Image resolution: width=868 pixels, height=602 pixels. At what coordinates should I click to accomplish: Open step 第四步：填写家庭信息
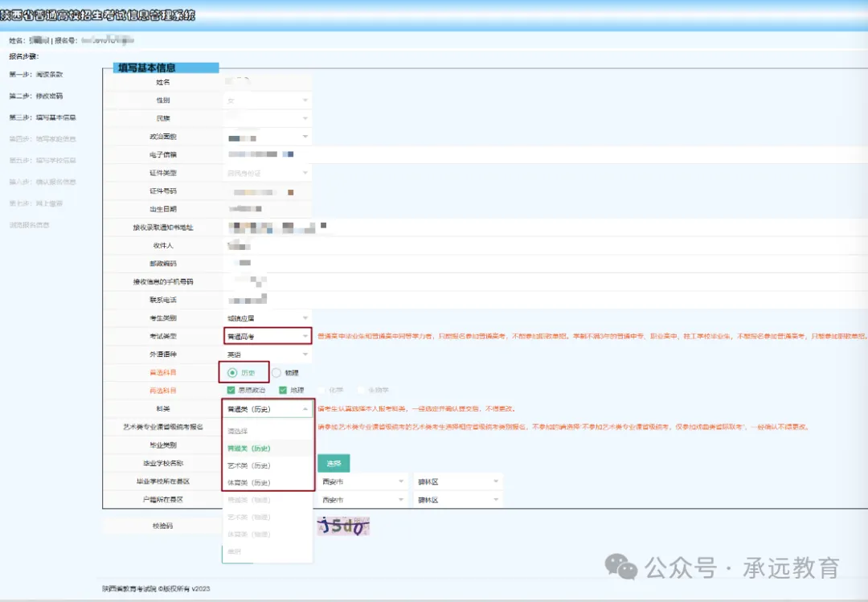(x=43, y=139)
